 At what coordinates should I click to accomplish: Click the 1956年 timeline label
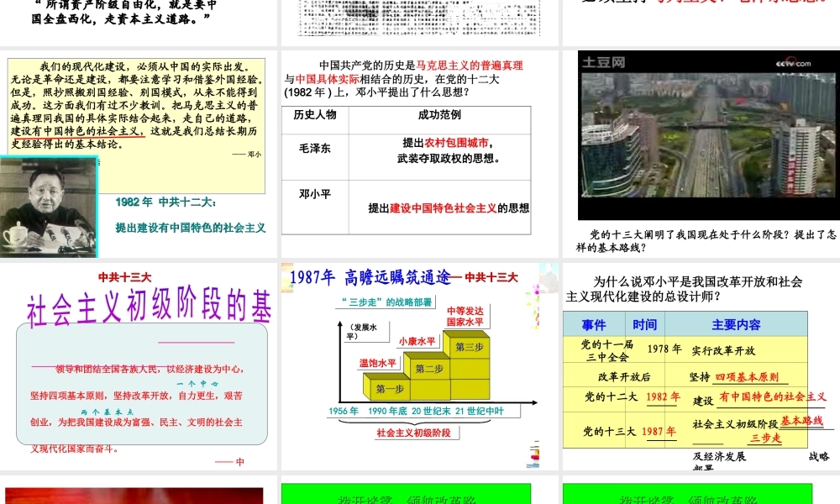(343, 411)
